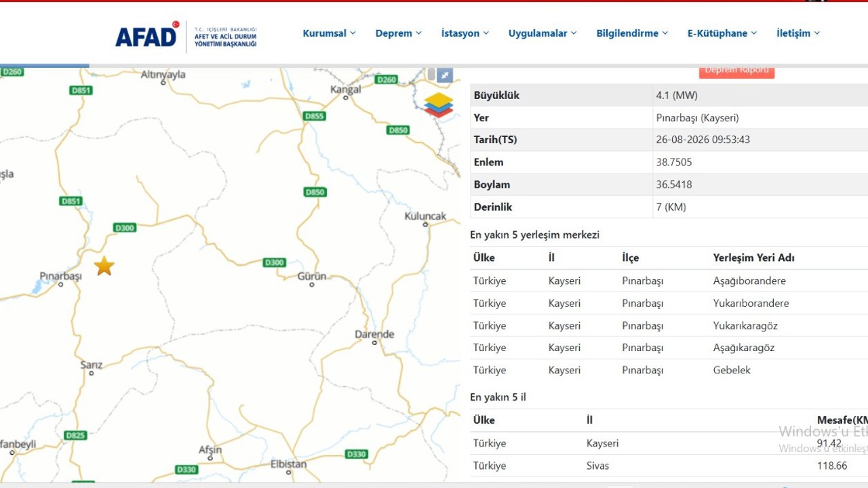Expand the Kurumsal menu

(329, 33)
